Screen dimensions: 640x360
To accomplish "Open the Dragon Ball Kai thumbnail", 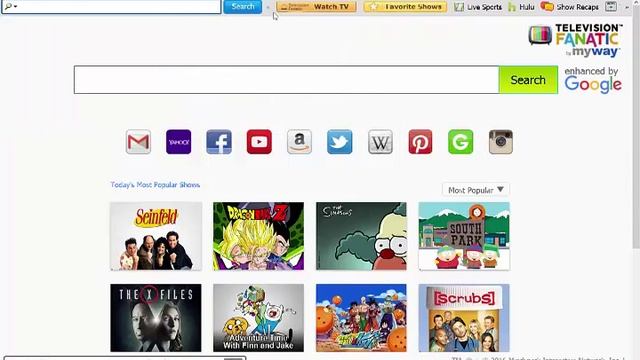I will coord(361,318).
